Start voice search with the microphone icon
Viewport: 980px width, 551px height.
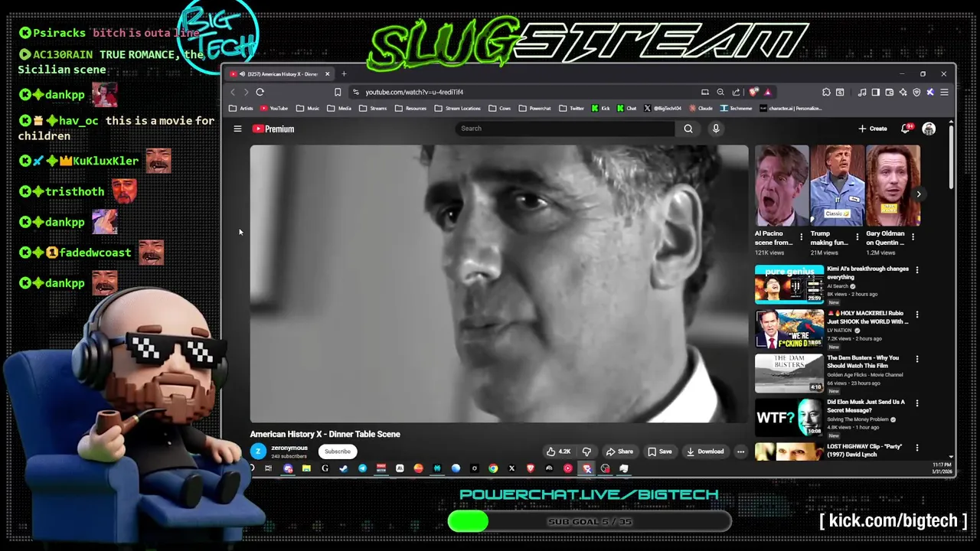[716, 129]
